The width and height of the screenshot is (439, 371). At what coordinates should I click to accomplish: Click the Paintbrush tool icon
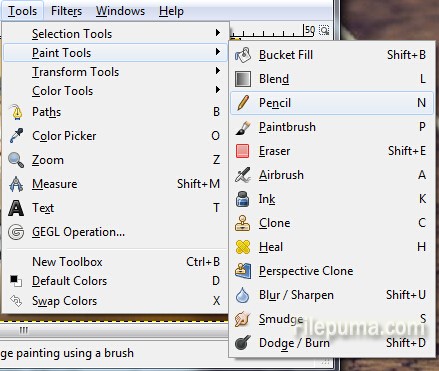[243, 127]
